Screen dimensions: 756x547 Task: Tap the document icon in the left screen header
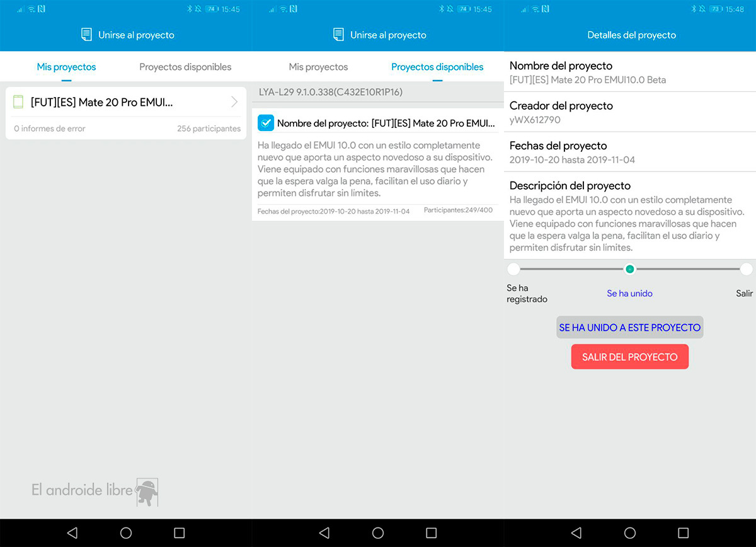click(x=86, y=35)
